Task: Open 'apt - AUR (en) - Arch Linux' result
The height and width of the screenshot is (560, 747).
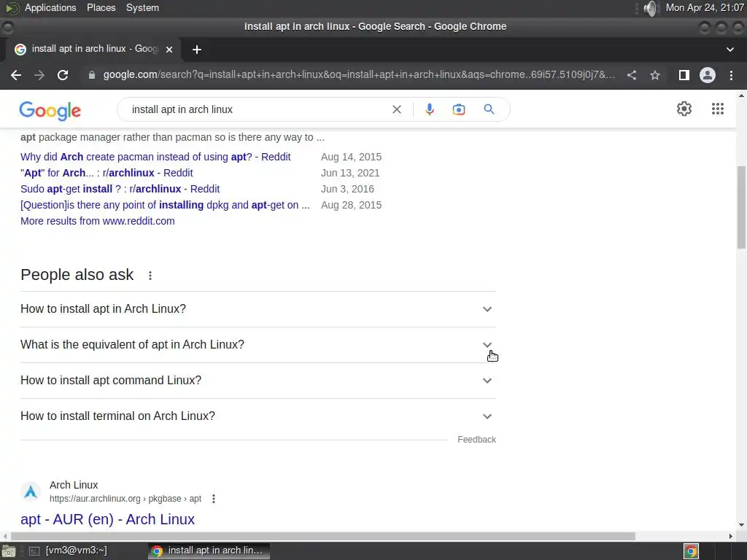Action: tap(108, 519)
